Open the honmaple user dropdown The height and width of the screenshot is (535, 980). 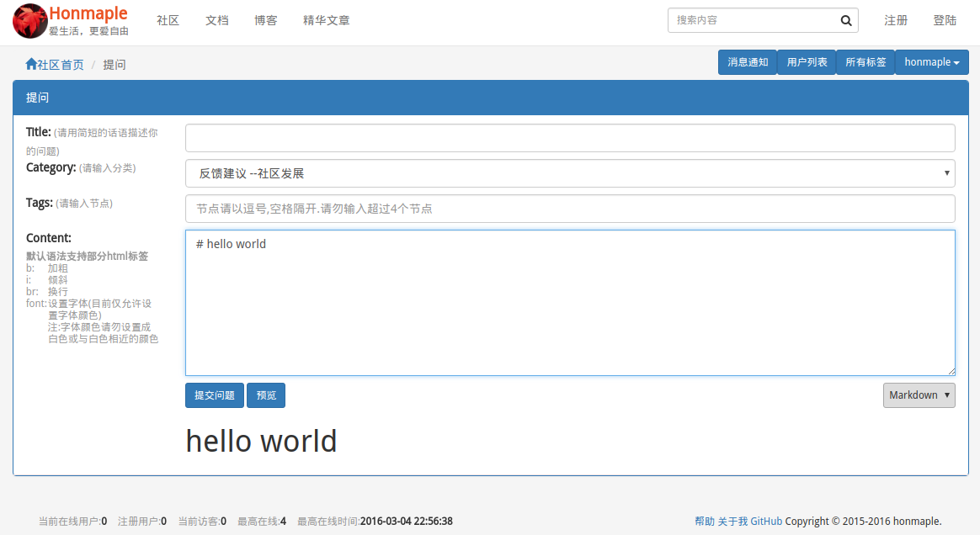[932, 62]
